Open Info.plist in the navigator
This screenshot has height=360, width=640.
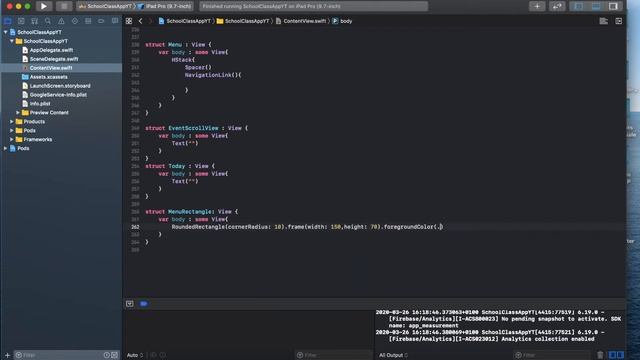(x=40, y=104)
